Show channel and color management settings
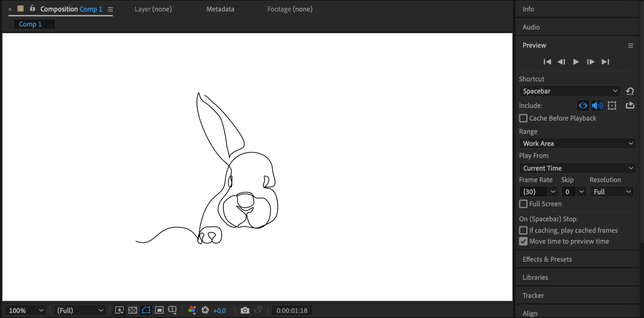Image resolution: width=644 pixels, height=318 pixels. [x=192, y=310]
